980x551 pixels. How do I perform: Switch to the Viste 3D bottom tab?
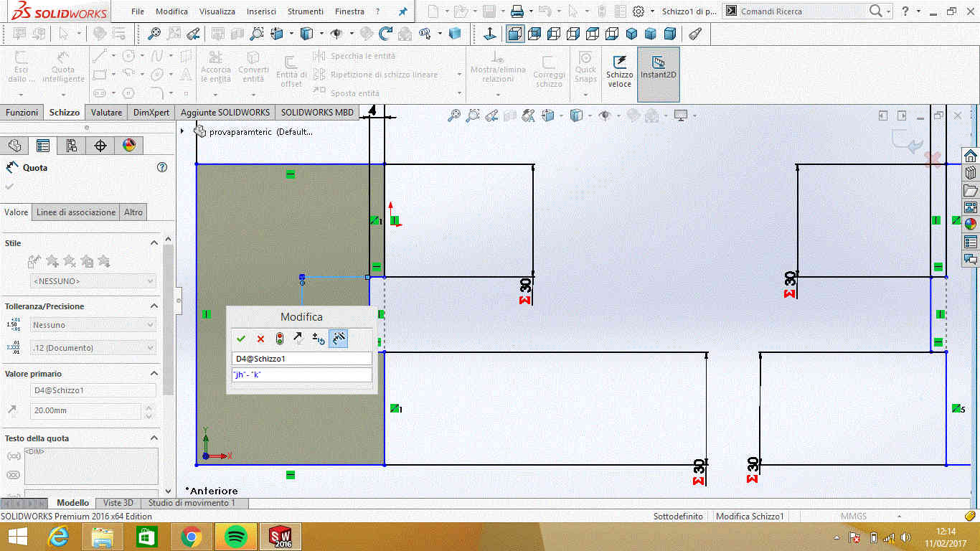(118, 503)
